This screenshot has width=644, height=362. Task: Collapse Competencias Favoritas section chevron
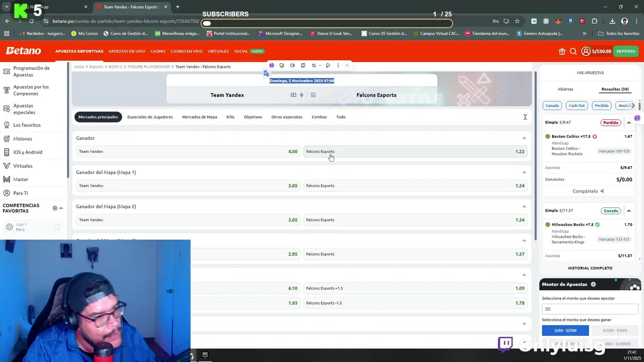pos(61,208)
